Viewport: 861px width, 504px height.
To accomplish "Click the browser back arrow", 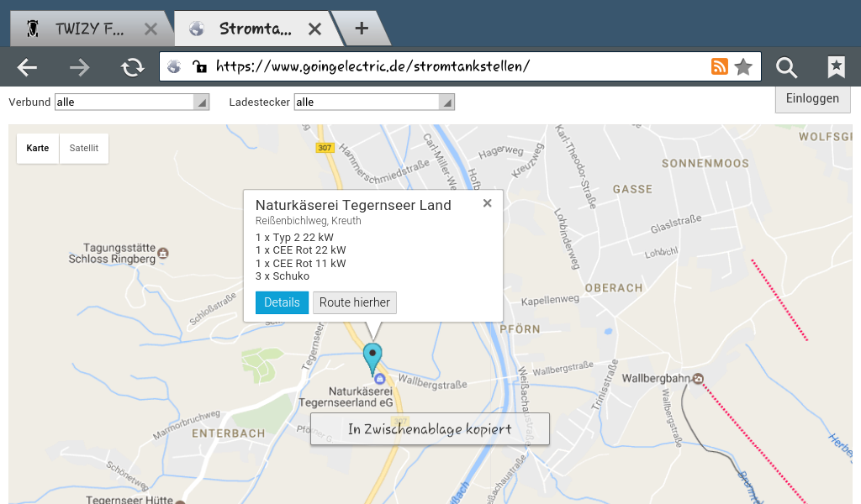I will pos(27,67).
